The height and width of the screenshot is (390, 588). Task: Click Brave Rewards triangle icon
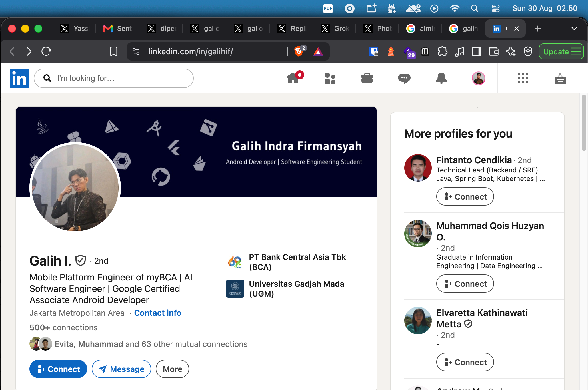click(x=318, y=51)
